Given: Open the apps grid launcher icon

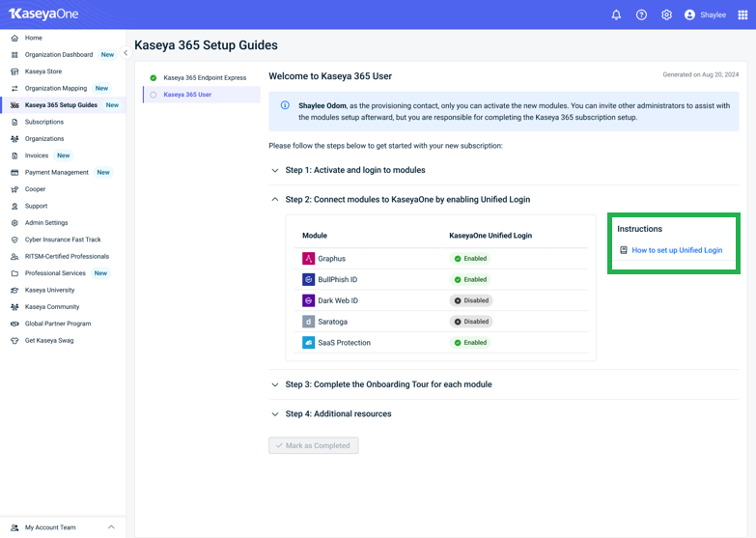Looking at the screenshot, I should pos(742,14).
